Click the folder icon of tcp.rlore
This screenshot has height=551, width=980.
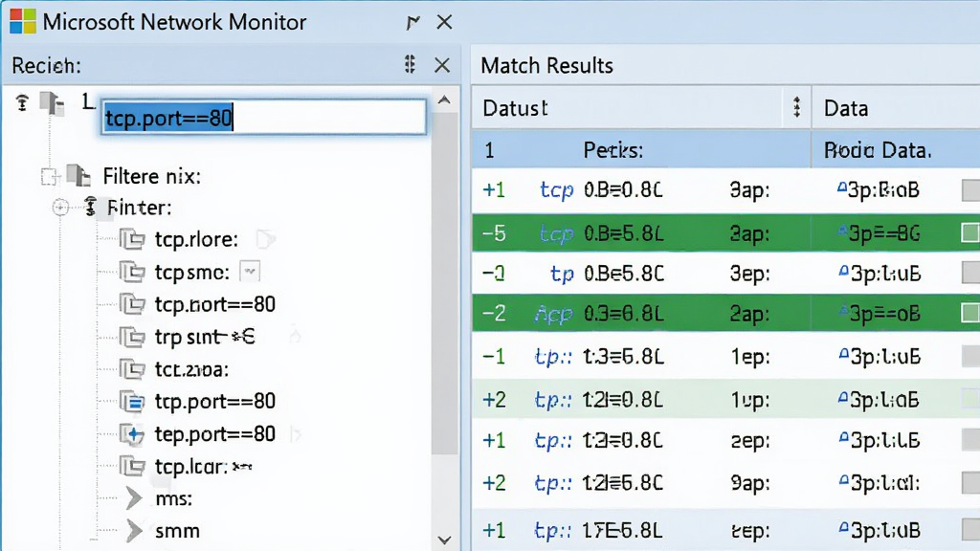coord(132,239)
